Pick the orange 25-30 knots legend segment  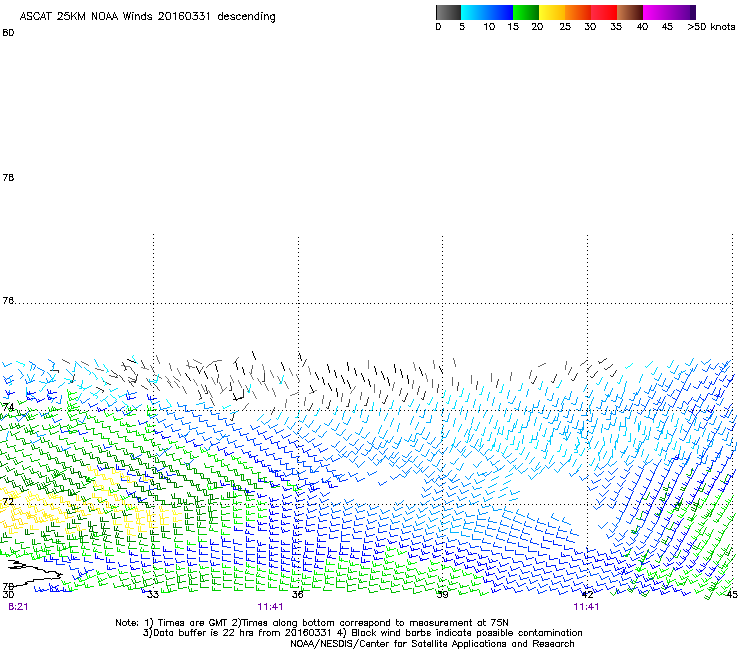pos(578,12)
